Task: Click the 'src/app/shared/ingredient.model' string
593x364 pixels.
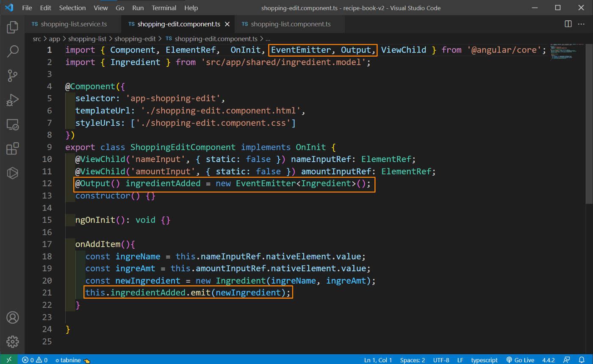Action: (x=283, y=62)
